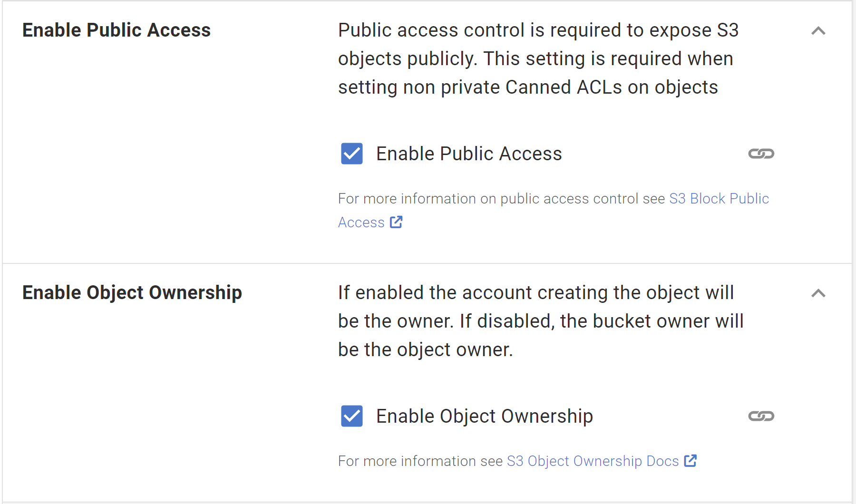Image resolution: width=856 pixels, height=504 pixels.
Task: Click the link icon beside Enable Public Access checkbox
Action: click(761, 153)
